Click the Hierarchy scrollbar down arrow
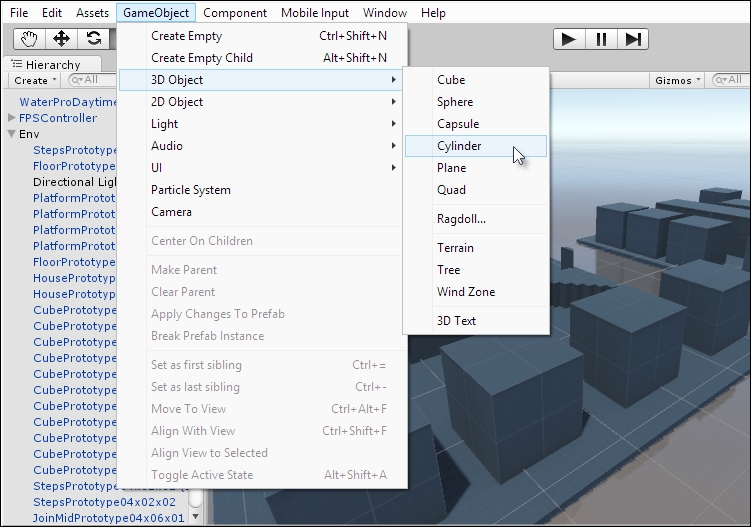The image size is (751, 527). click(197, 518)
